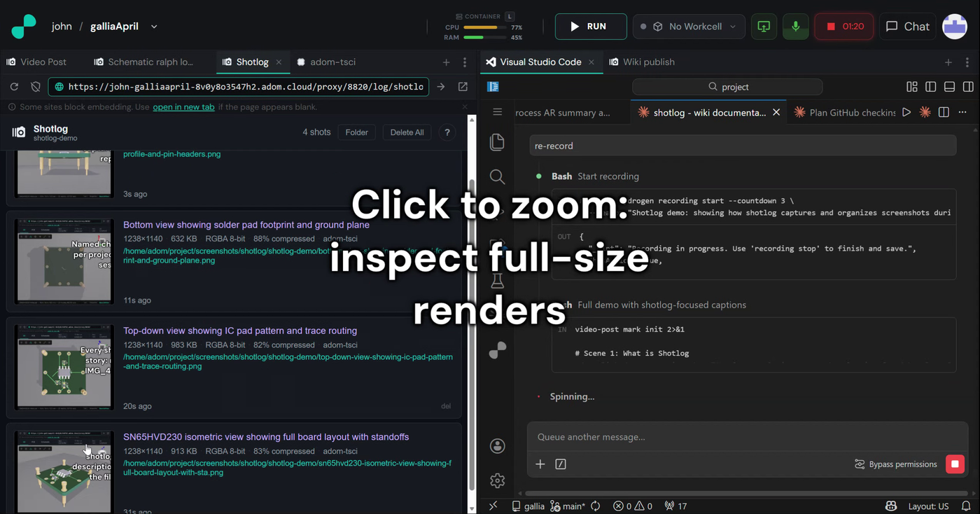Image resolution: width=980 pixels, height=514 pixels.
Task: Click the 'project' command search box
Action: (727, 87)
